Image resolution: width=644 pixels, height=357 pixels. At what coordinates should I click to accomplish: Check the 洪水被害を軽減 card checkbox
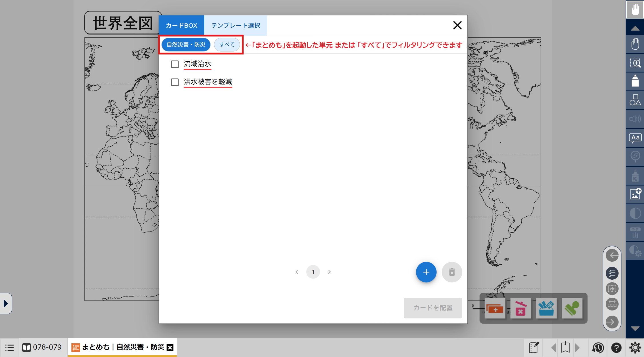point(175,82)
